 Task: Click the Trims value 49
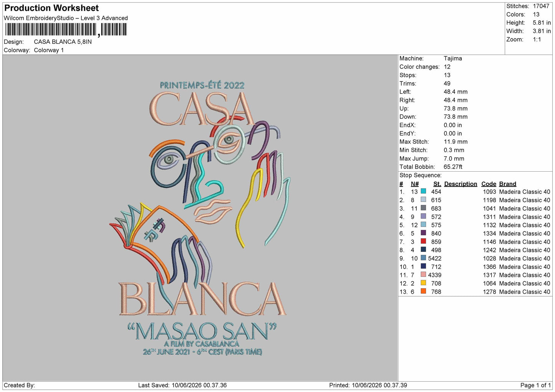(x=447, y=84)
